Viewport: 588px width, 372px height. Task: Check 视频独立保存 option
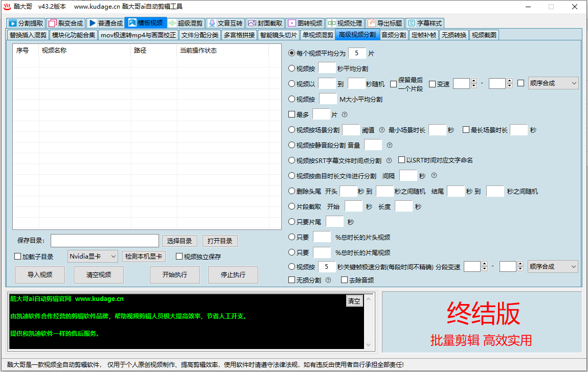[179, 257]
